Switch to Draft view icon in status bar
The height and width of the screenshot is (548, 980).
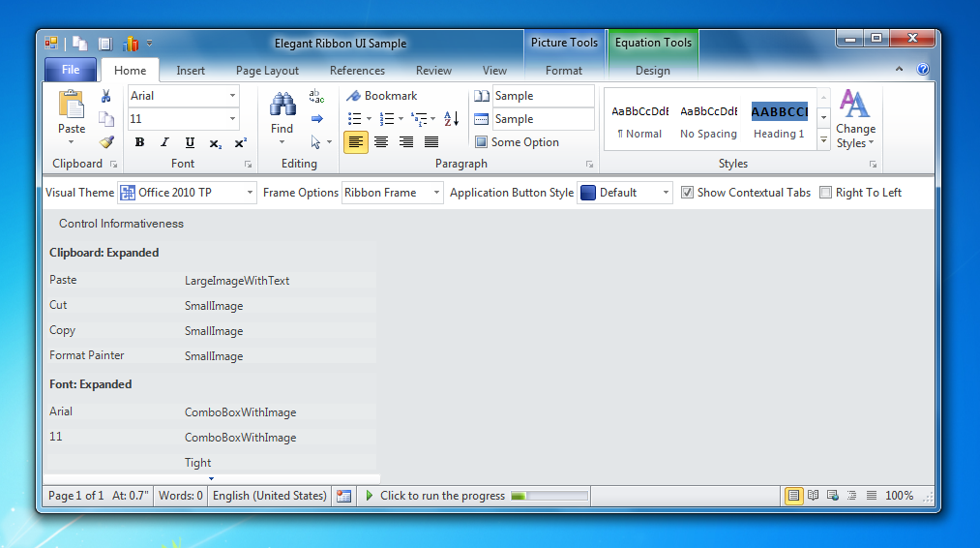pyautogui.click(x=872, y=496)
